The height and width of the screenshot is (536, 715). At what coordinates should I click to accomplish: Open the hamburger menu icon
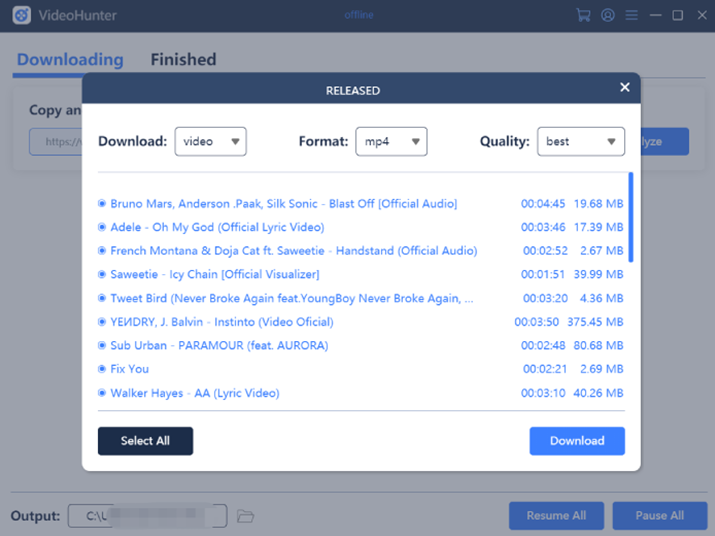click(x=632, y=15)
